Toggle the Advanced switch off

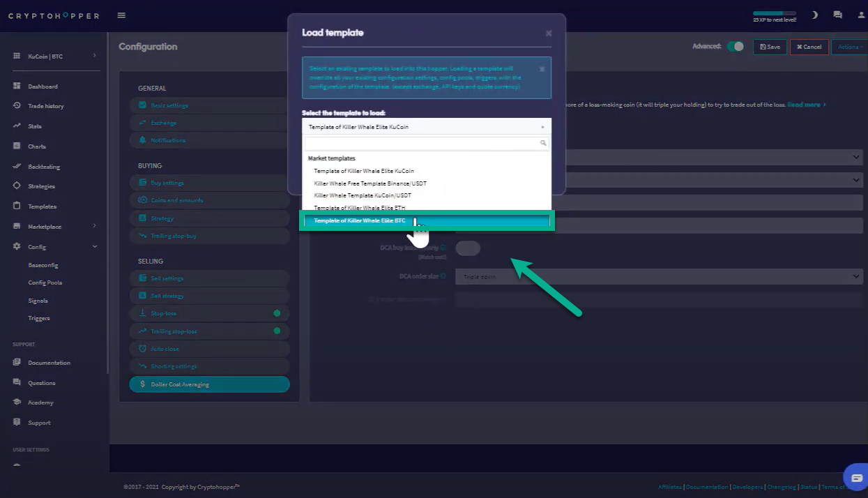click(735, 47)
